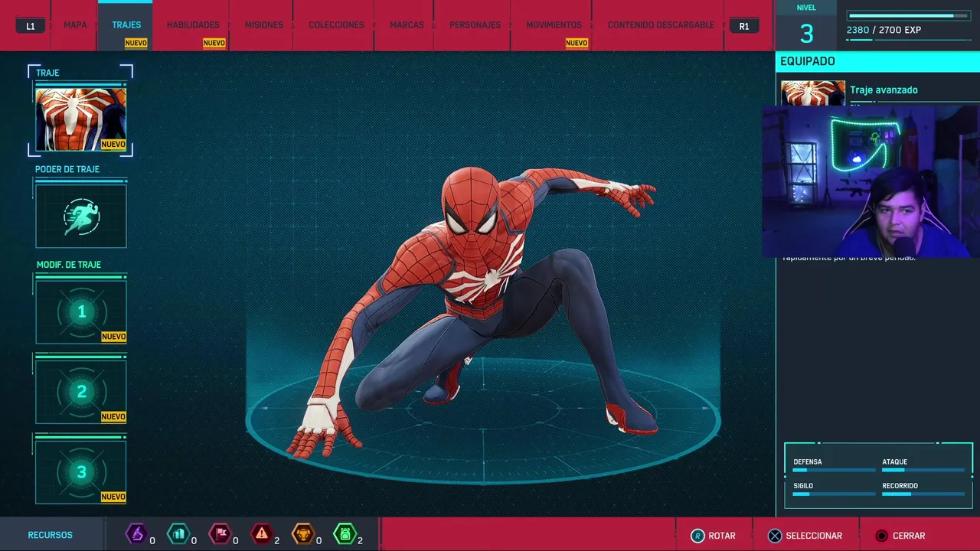The image size is (980, 551).
Task: Click the NUEVO badge under MOVIMIENTOS tab
Action: tap(577, 43)
